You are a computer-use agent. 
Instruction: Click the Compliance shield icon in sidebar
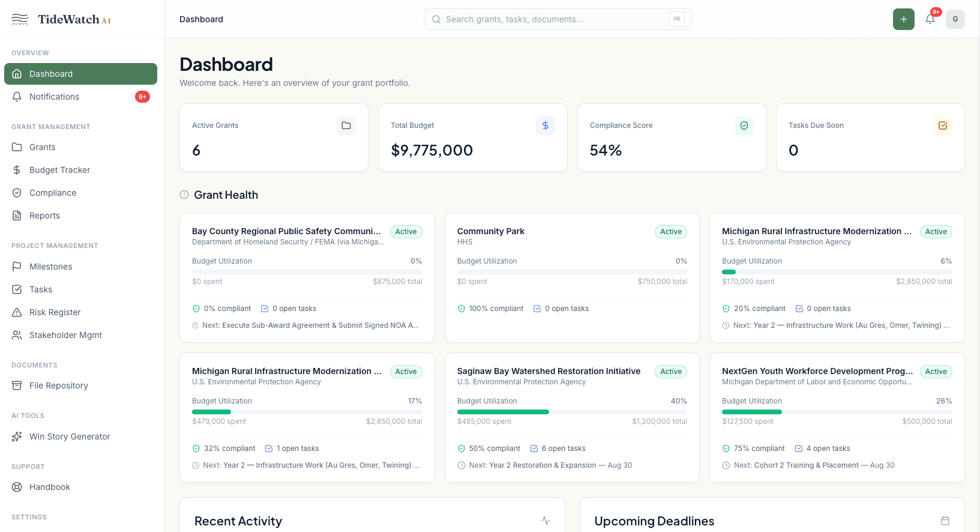[17, 193]
